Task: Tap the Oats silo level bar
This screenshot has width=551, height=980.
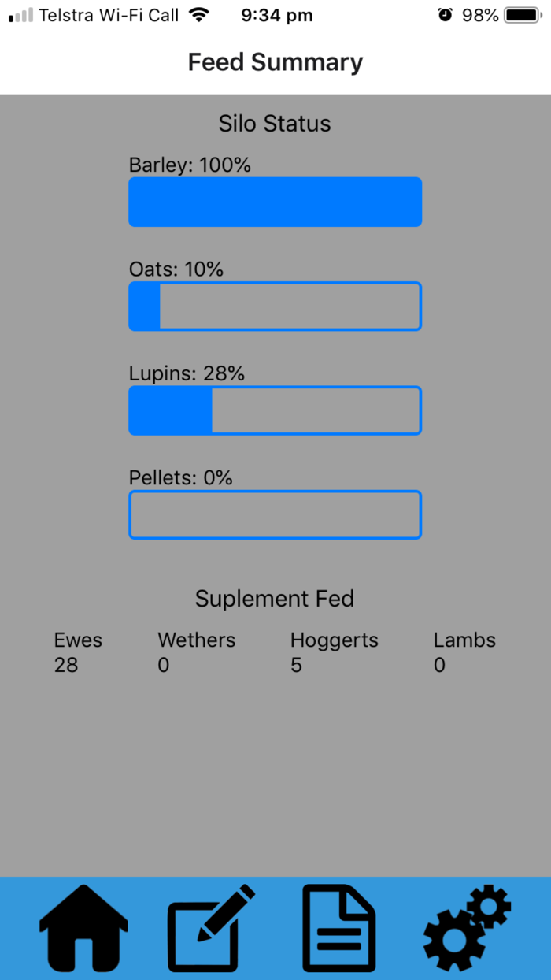Action: pos(275,306)
